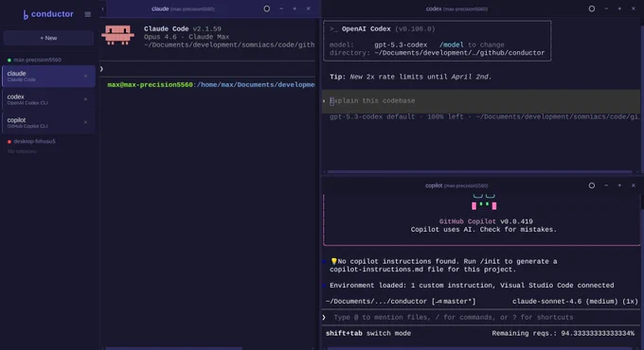
Task: Click the conductor logo icon
Action: coord(26,15)
